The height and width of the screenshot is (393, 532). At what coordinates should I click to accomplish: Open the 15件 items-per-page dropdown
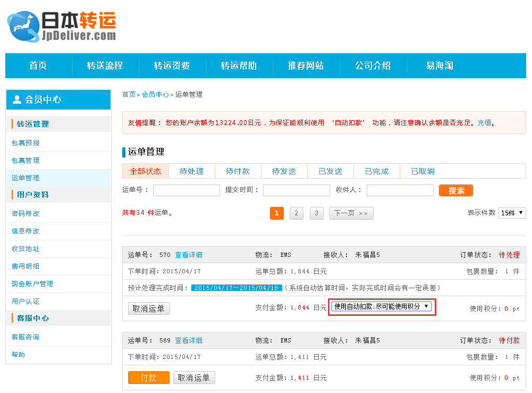(x=512, y=213)
